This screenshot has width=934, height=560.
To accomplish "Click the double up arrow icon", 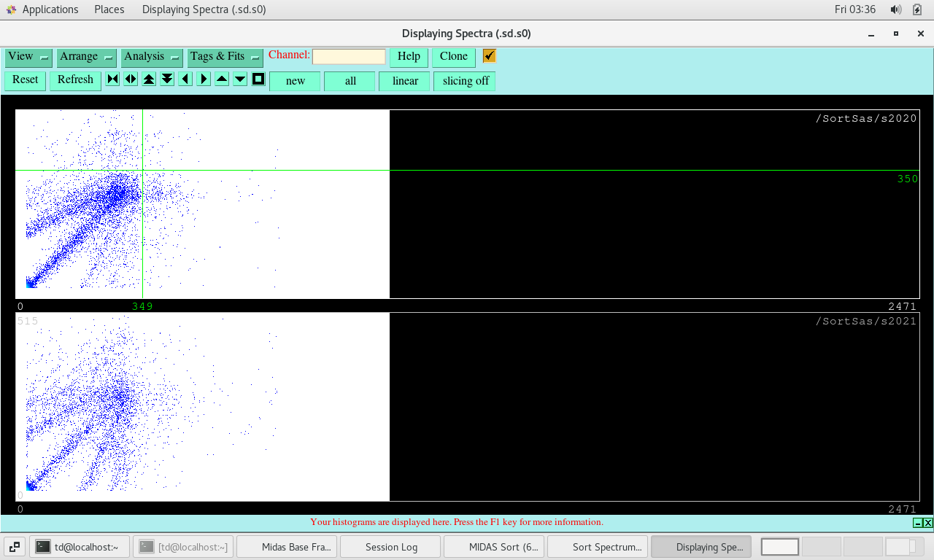I will 149,79.
